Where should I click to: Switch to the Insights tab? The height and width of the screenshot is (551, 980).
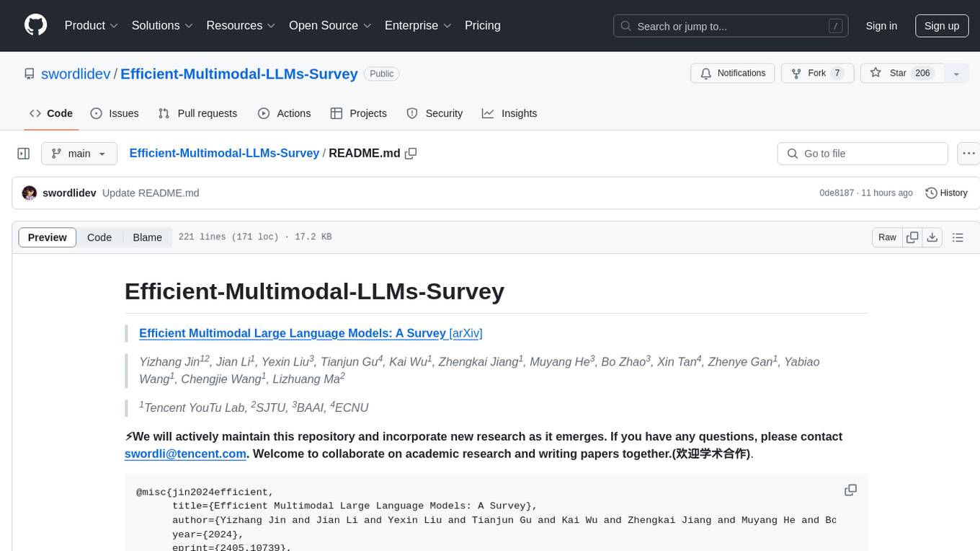[x=509, y=113]
